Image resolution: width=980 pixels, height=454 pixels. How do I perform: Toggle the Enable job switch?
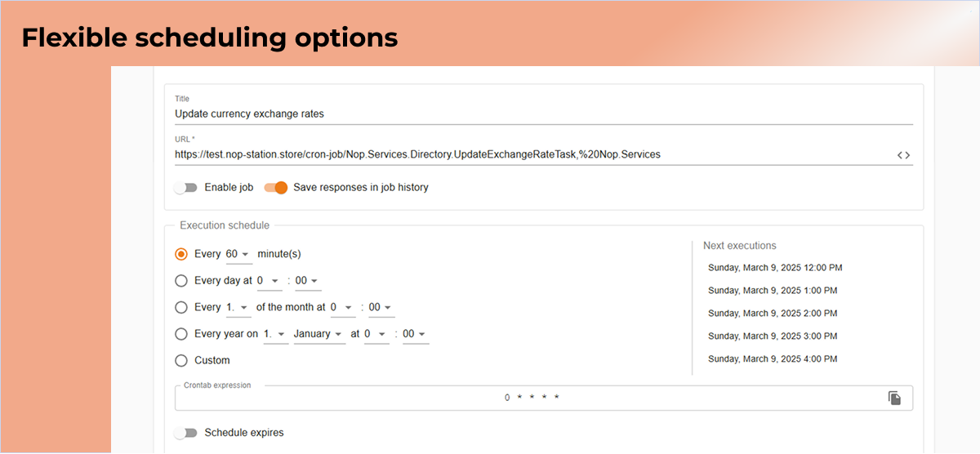(x=186, y=188)
